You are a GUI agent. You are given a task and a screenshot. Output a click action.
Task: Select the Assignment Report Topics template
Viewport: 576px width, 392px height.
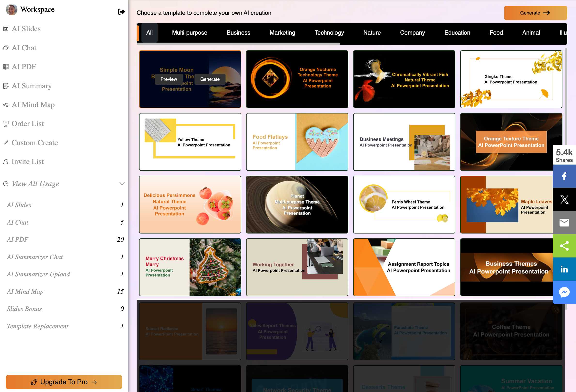coord(404,267)
